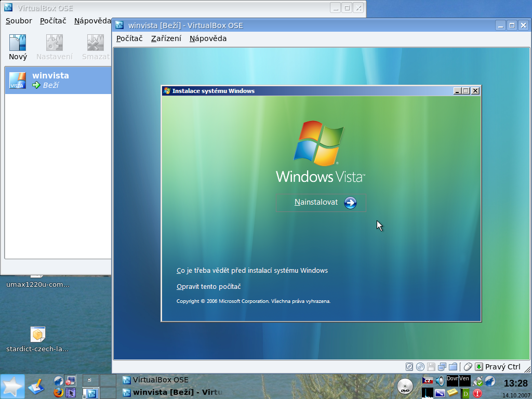Click the hard disk activity status icon

[x=409, y=367]
